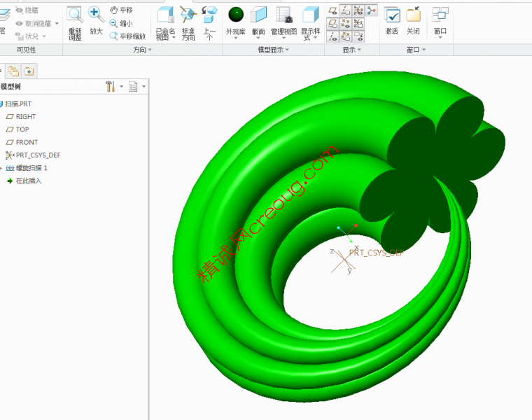The image size is (532, 420).
Task: Toggle the spin center display icon
Action: click(370, 10)
